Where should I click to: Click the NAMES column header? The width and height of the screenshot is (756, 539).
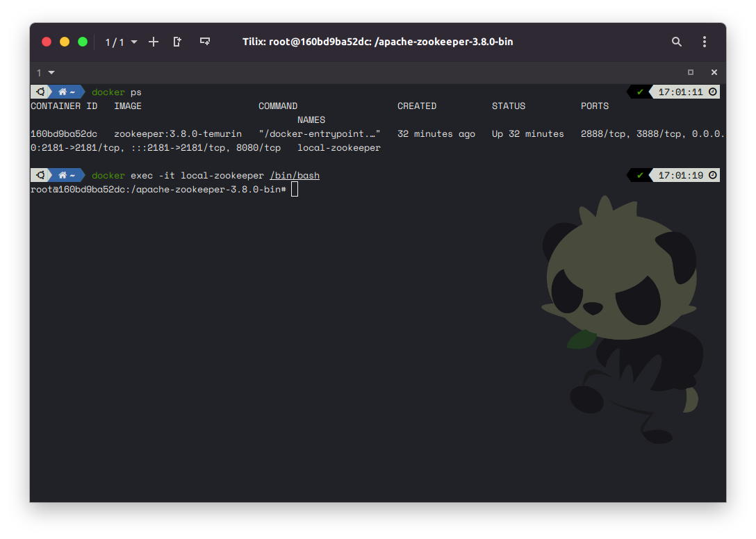311,120
